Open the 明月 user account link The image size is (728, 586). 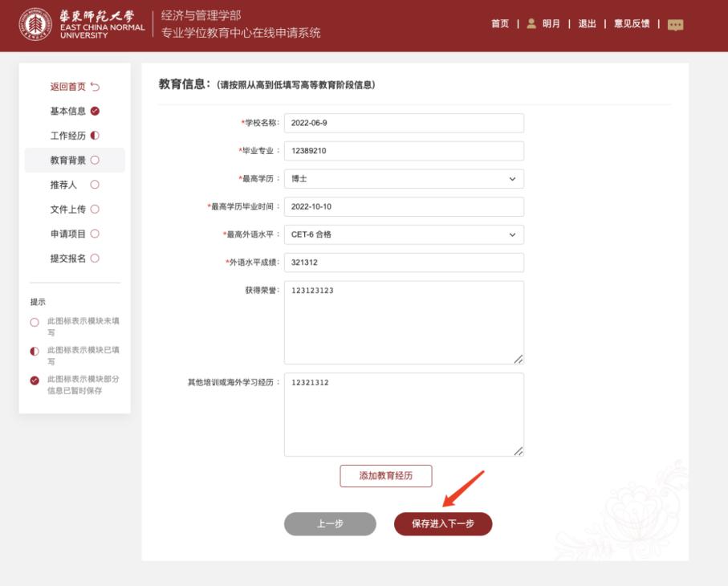[551, 24]
